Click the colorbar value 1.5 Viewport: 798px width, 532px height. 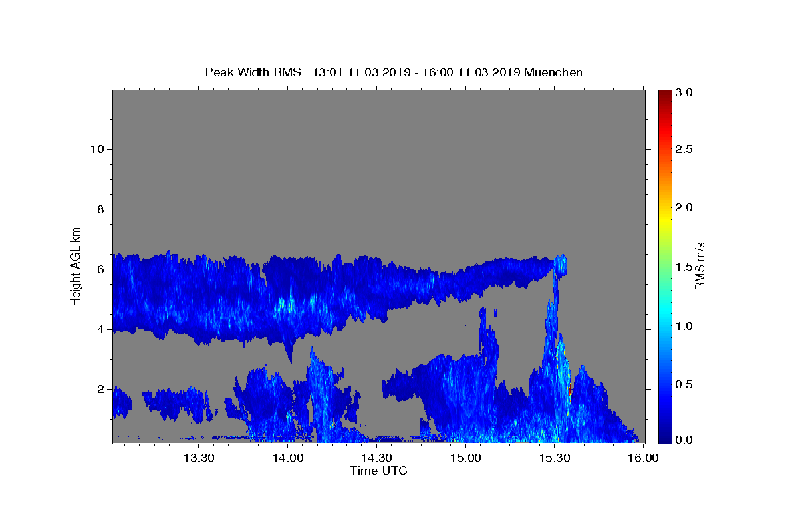685,267
